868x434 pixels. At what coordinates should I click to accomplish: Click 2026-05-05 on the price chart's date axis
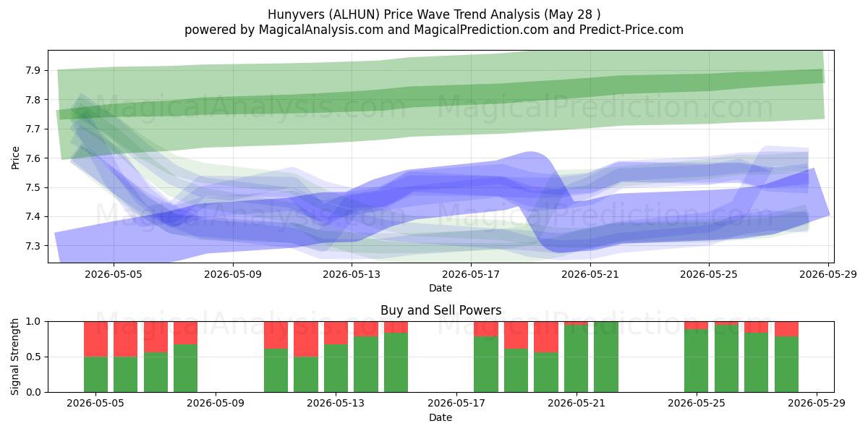click(114, 274)
